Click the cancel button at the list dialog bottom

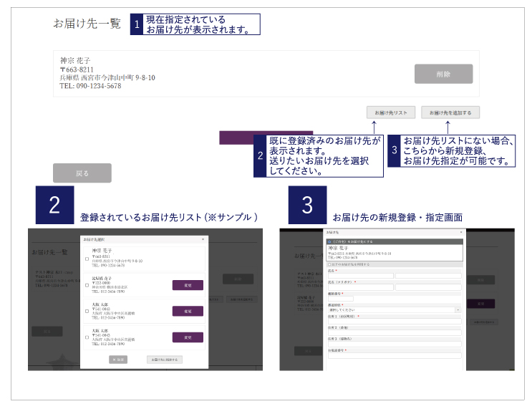pyautogui.click(x=118, y=359)
